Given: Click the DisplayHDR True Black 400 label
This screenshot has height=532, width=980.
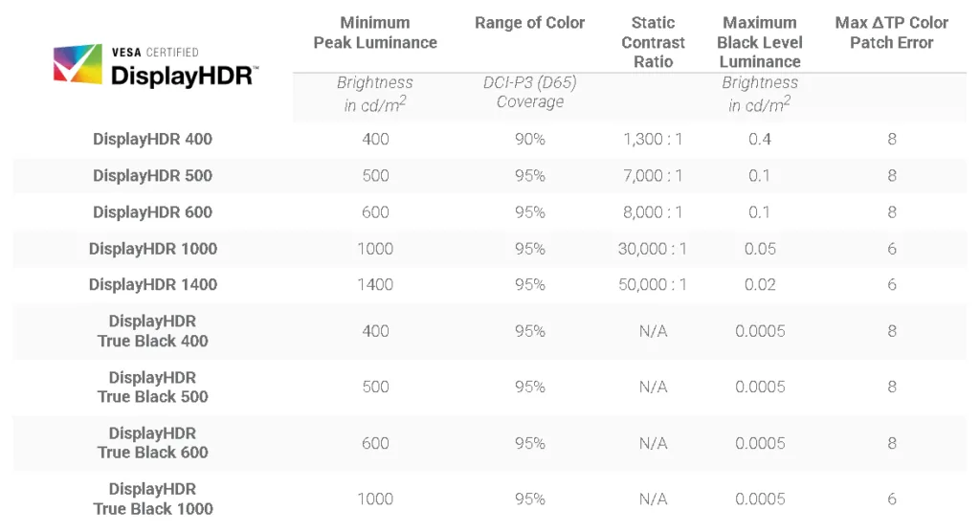Looking at the screenshot, I should [x=152, y=331].
